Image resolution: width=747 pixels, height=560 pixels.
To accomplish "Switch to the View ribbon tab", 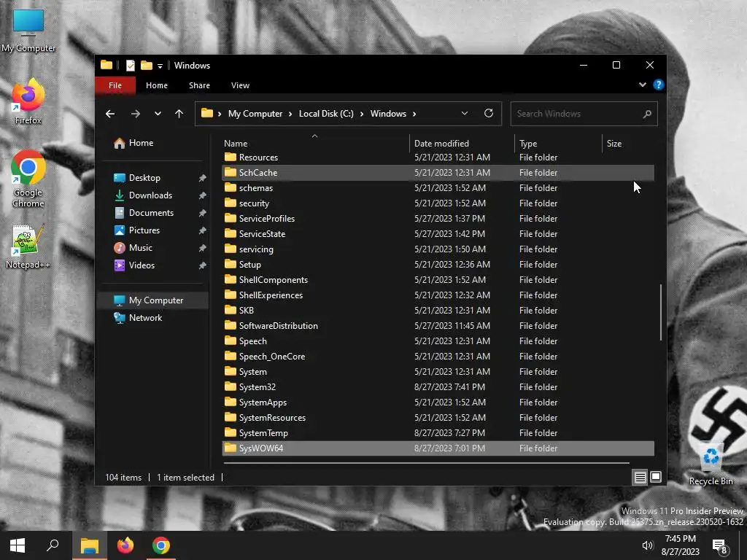I will tap(240, 85).
